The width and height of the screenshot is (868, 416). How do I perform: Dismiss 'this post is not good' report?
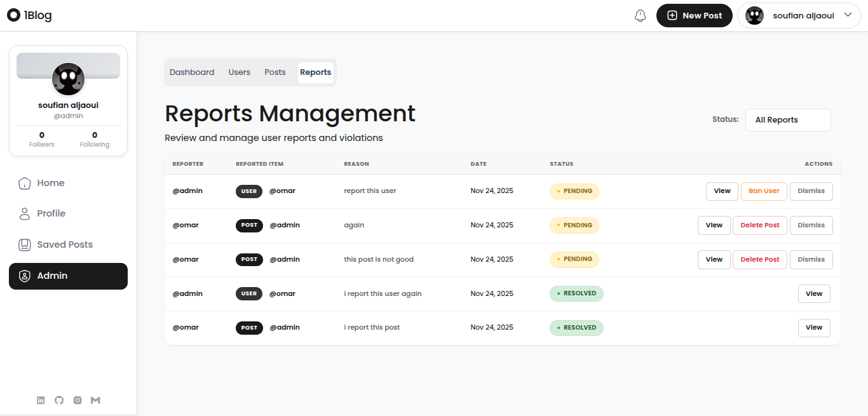click(811, 260)
